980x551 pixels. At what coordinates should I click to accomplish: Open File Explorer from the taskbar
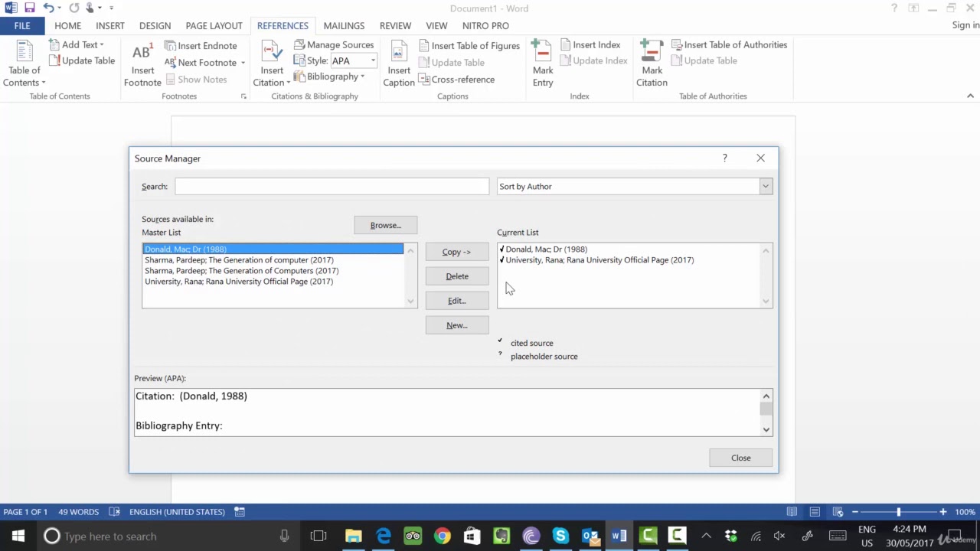click(x=354, y=536)
